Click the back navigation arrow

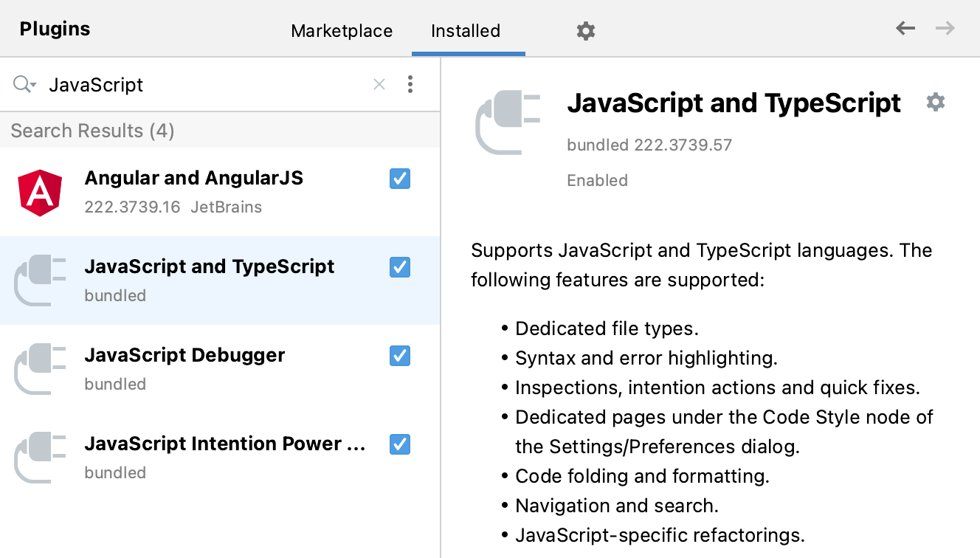point(905,27)
